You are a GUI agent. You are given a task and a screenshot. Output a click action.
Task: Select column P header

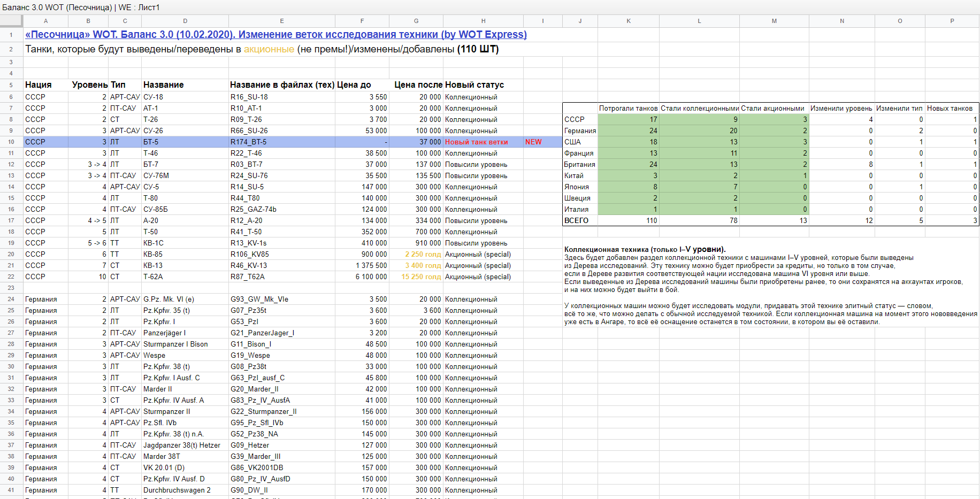tap(952, 21)
